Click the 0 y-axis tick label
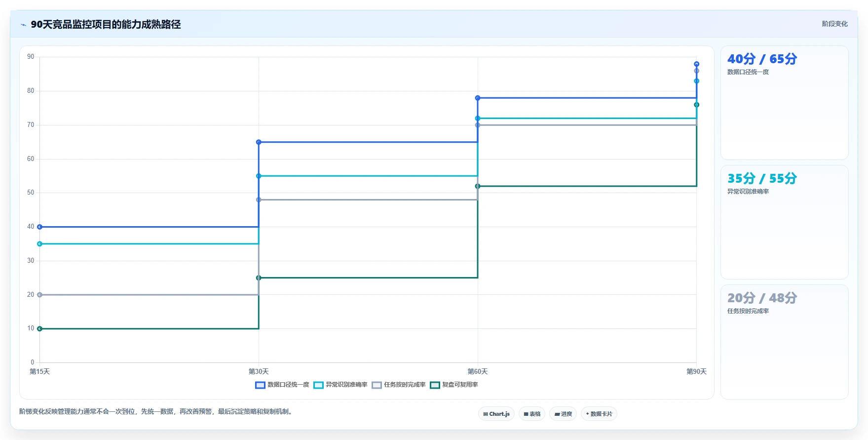 pos(33,362)
